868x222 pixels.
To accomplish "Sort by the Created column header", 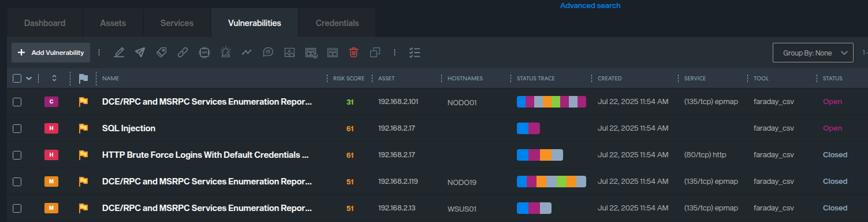I will 609,79.
